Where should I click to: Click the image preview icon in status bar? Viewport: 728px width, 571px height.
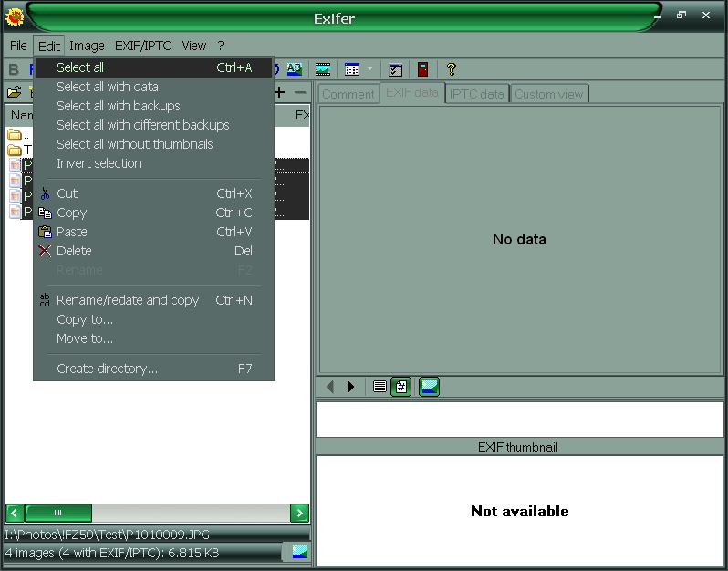pos(299,552)
